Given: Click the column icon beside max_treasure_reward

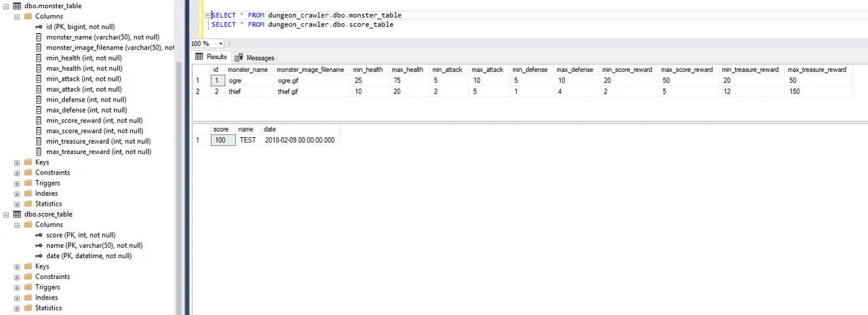Looking at the screenshot, I should (x=39, y=151).
